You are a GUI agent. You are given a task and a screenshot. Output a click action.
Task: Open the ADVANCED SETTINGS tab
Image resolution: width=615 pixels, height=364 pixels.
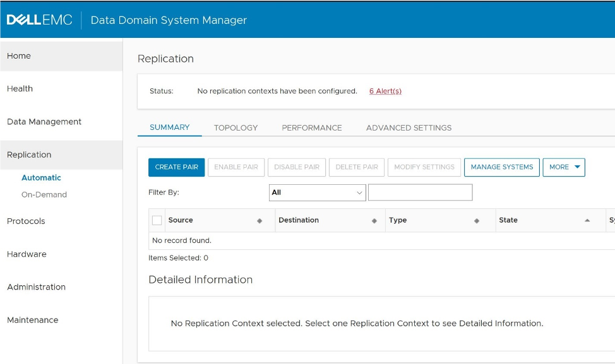[x=409, y=127]
